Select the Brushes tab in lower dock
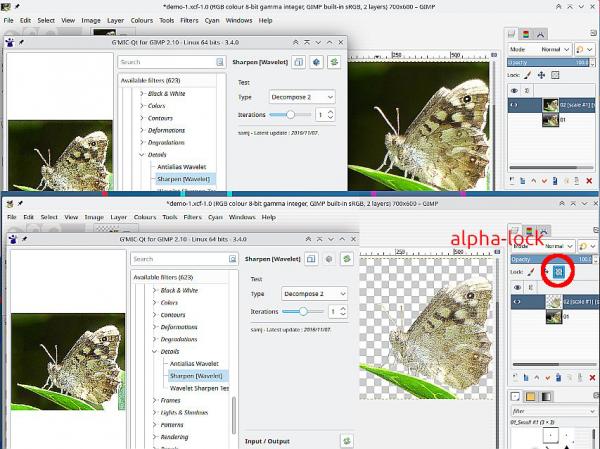The height and width of the screenshot is (449, 600). (x=515, y=397)
